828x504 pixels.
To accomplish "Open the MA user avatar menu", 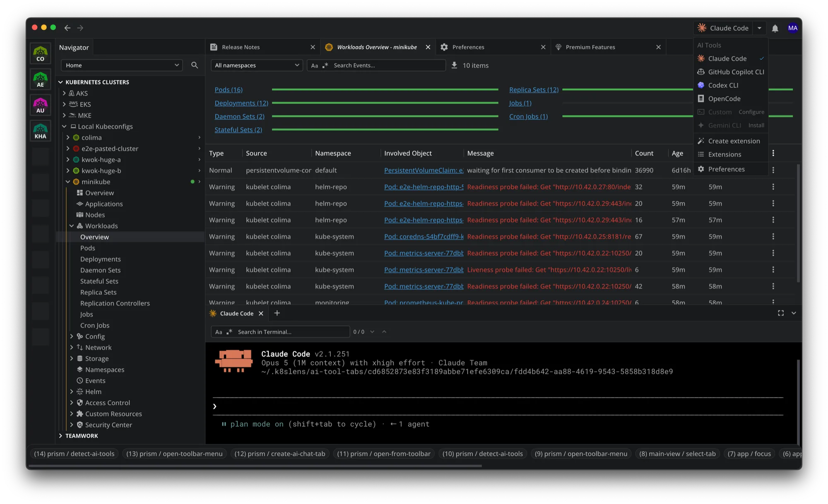I will pyautogui.click(x=792, y=28).
